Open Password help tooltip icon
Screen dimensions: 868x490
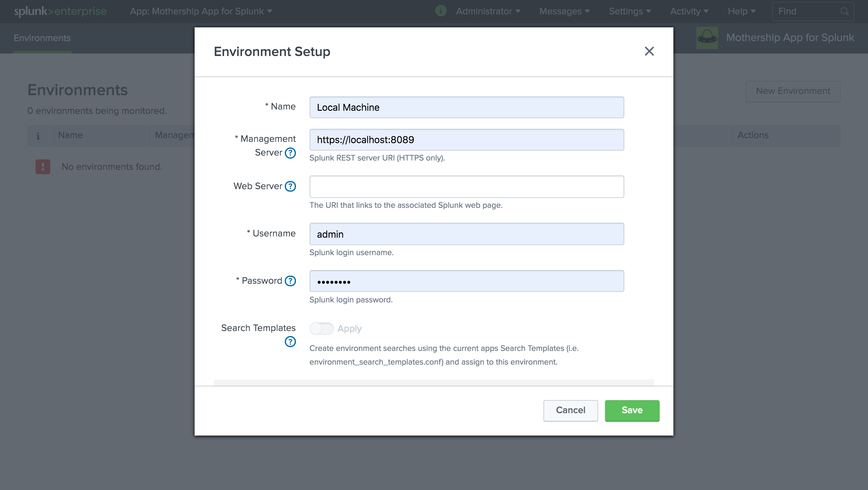[290, 281]
